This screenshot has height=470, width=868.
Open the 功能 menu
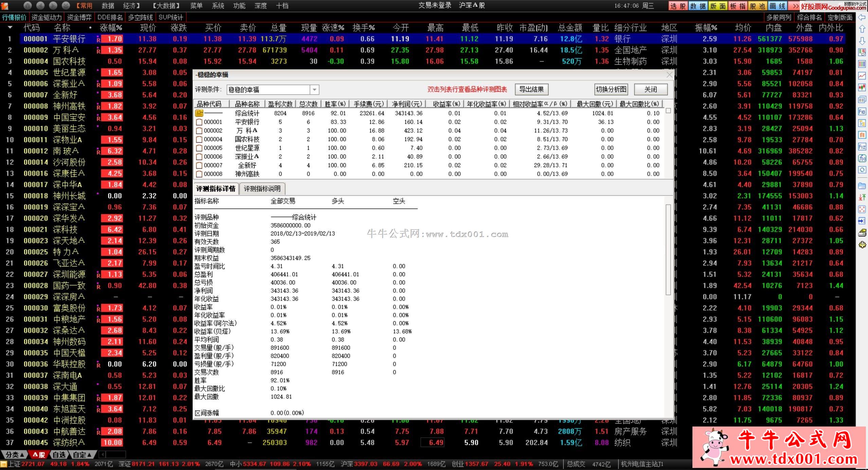[x=239, y=6]
